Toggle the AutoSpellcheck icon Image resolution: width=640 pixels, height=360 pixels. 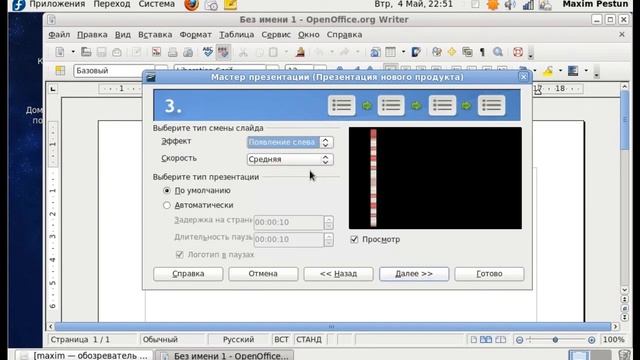(x=223, y=52)
